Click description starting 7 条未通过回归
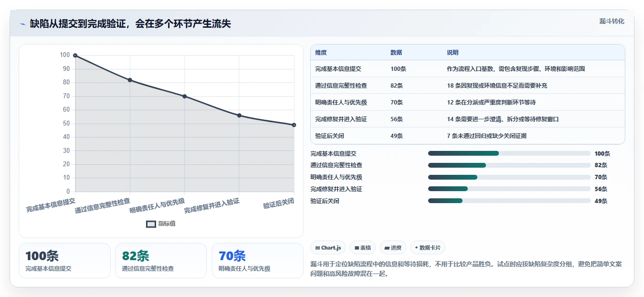The height and width of the screenshot is (297, 644). (x=487, y=136)
